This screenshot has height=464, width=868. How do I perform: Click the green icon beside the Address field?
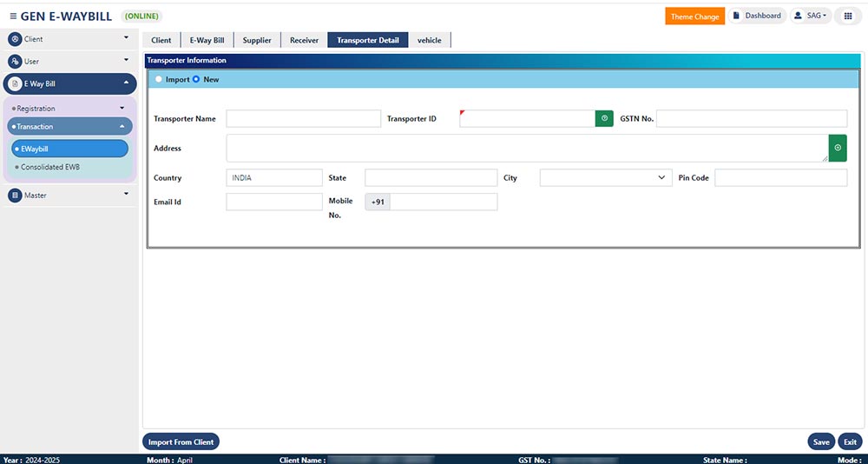click(838, 149)
